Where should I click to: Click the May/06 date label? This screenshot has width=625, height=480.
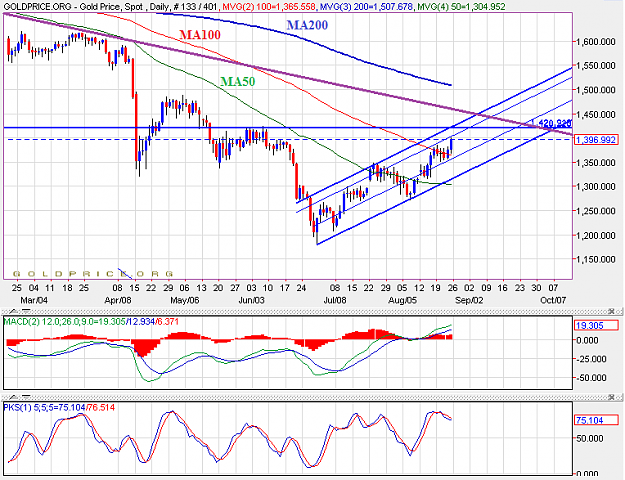point(185,300)
